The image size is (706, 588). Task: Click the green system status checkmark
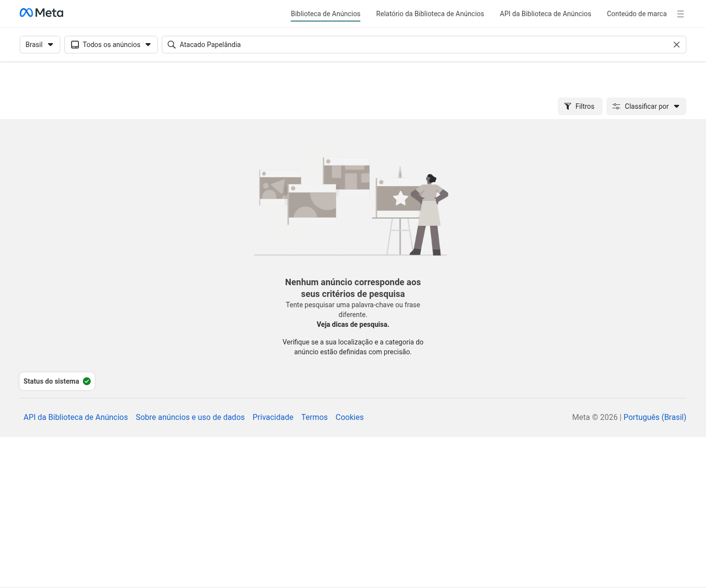pos(87,381)
